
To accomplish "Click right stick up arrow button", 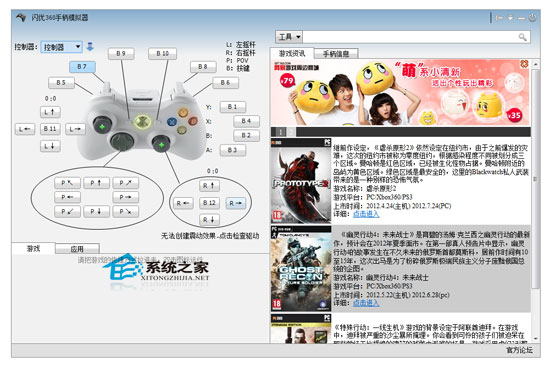I will click(209, 186).
